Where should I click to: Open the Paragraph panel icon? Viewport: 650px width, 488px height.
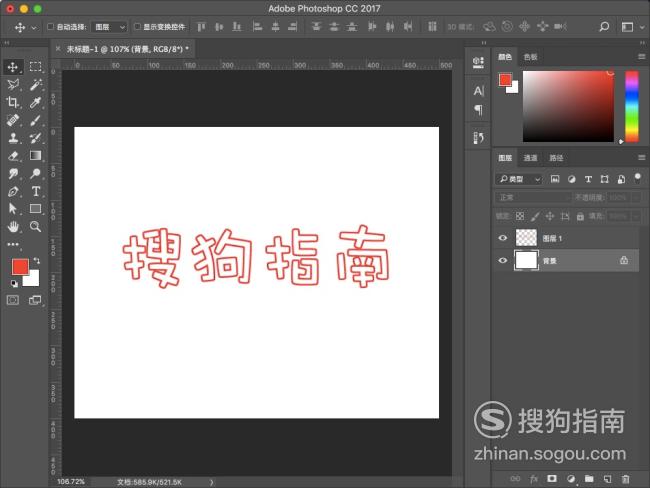click(x=478, y=109)
